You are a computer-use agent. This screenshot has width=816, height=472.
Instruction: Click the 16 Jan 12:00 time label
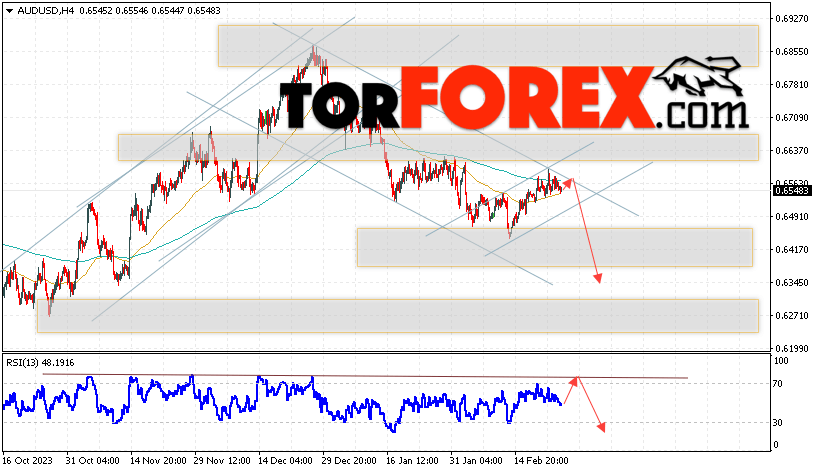(x=412, y=461)
